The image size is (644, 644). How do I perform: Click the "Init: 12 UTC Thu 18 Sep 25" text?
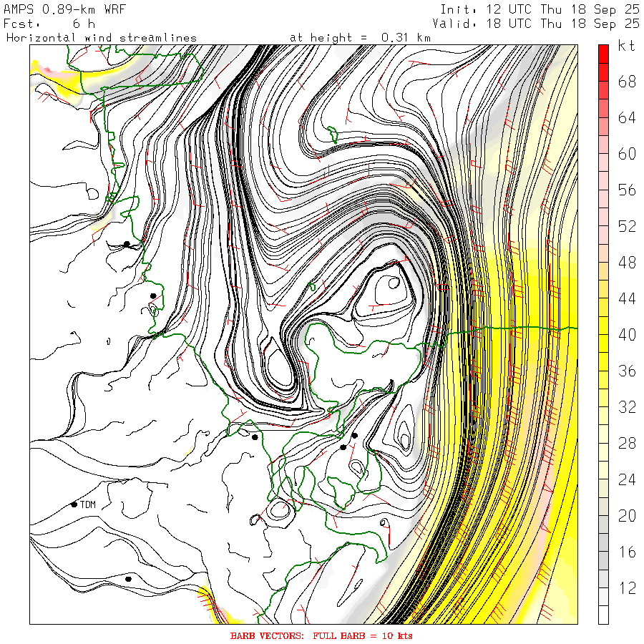click(540, 9)
